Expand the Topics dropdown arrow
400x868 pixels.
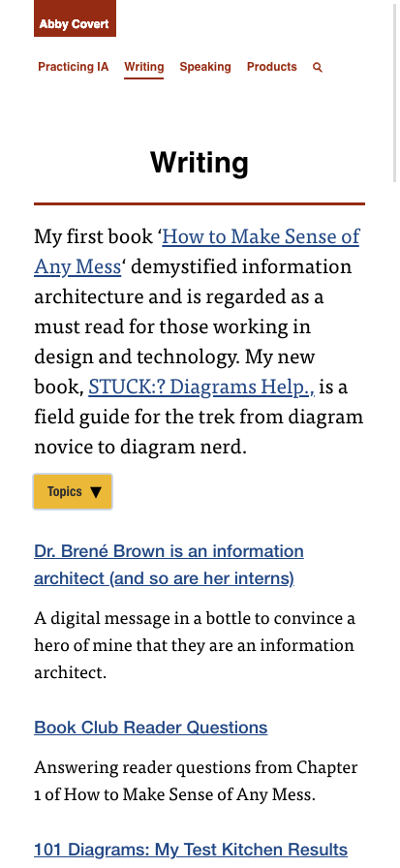tap(96, 491)
